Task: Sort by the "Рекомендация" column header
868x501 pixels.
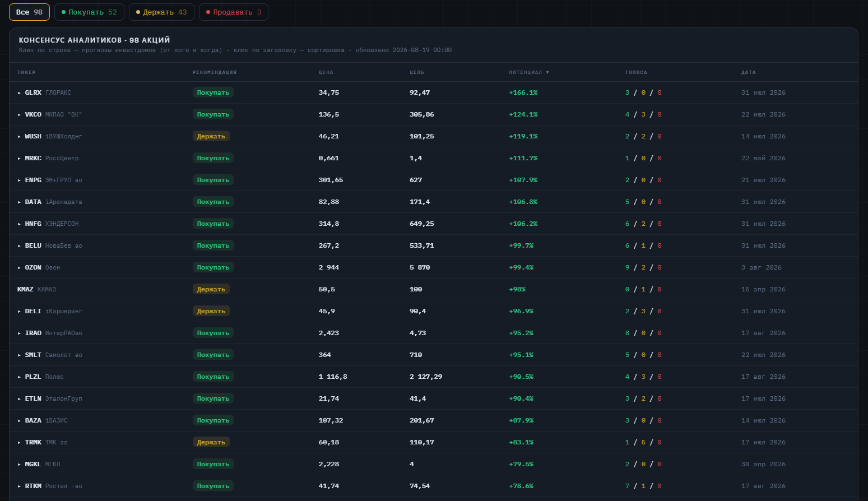Action: (215, 72)
